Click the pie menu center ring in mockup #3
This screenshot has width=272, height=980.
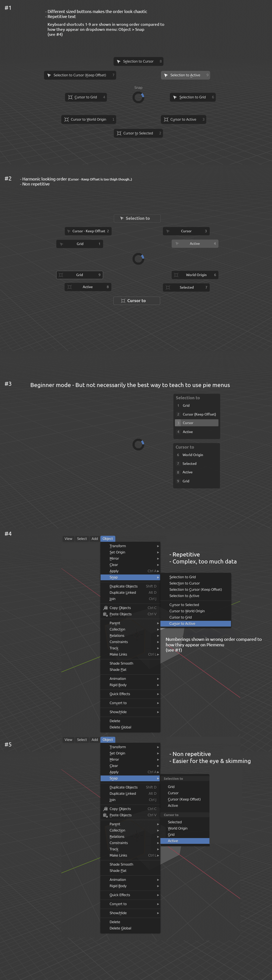click(x=138, y=444)
